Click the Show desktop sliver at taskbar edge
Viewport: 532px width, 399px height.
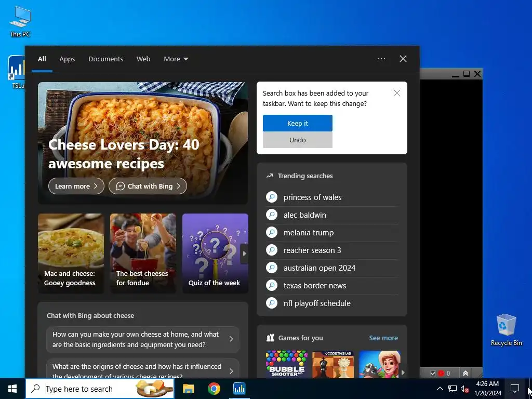(x=530, y=389)
